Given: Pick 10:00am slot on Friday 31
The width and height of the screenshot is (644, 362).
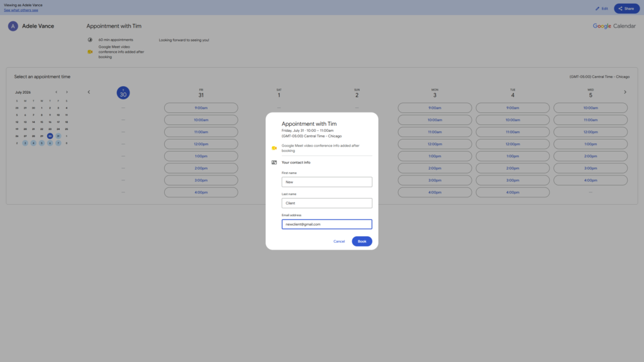Looking at the screenshot, I should pyautogui.click(x=201, y=120).
